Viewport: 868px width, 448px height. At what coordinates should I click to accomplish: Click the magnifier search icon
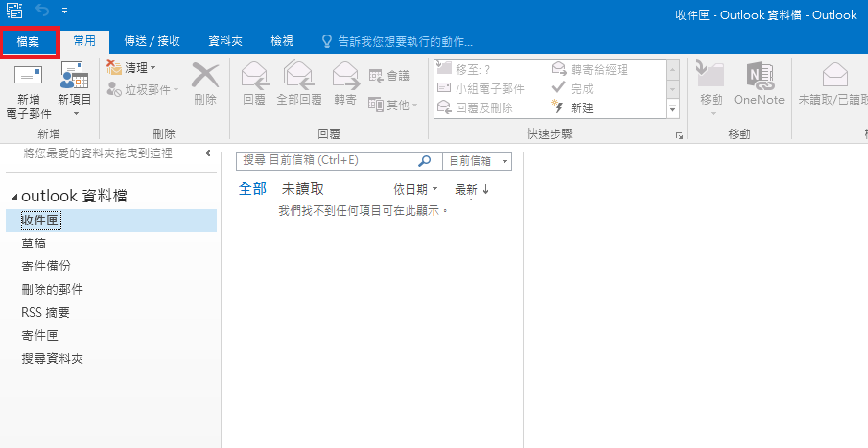click(x=425, y=160)
